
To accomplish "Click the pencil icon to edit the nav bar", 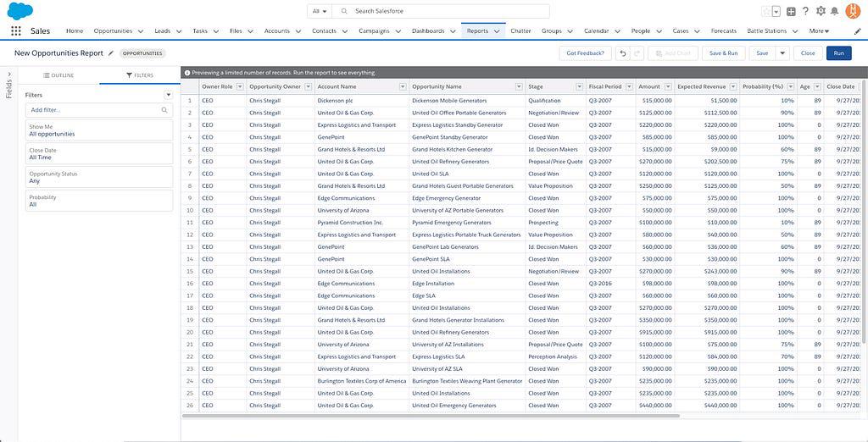I will tap(857, 31).
